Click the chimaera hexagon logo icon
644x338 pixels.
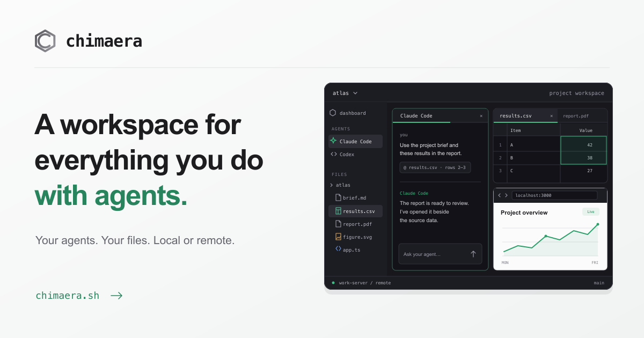[45, 41]
